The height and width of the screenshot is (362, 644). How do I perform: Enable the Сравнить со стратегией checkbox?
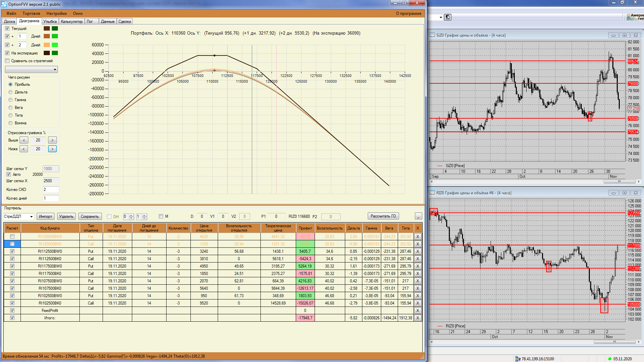(x=7, y=61)
